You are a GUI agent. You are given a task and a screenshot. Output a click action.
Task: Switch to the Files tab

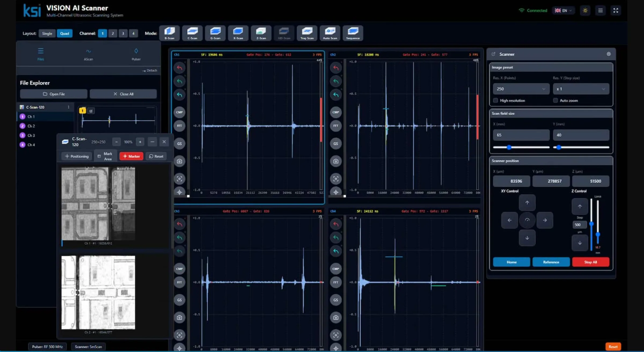tap(41, 54)
